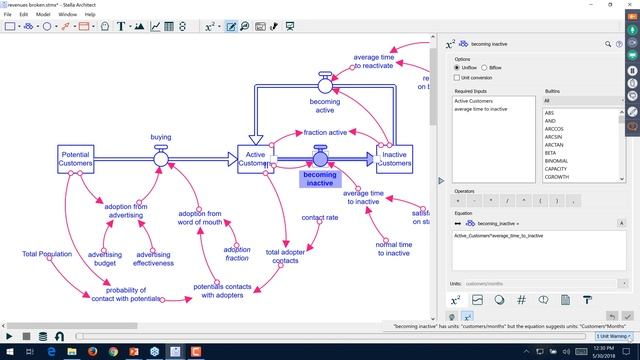Screen dimensions: 640x360
Task: Collapse the panel with the side triangle
Action: pos(441,180)
